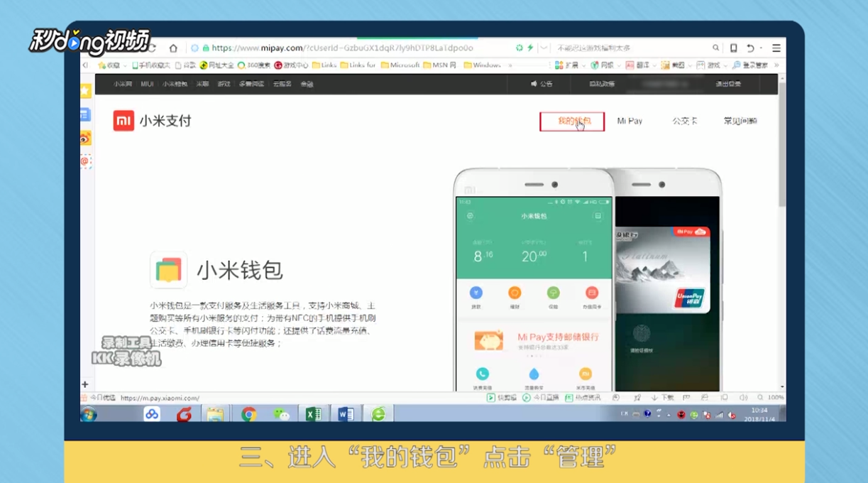Select the 办信用卡 credit card icon
Viewport: 868px width, 483px height.
coord(592,293)
